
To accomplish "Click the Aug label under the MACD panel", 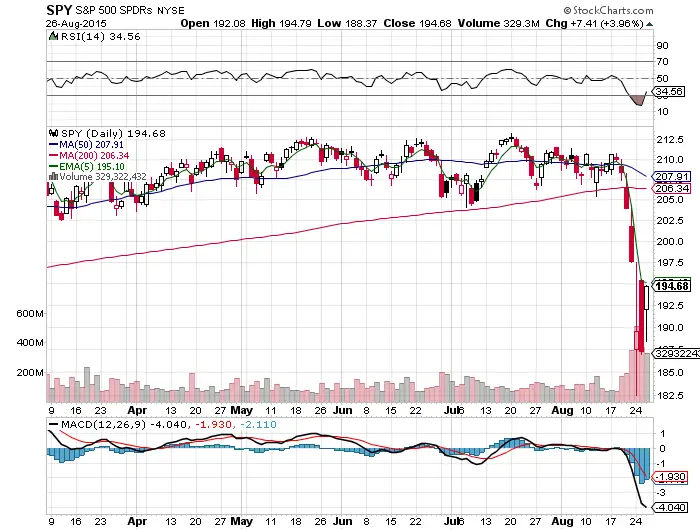I will point(562,521).
